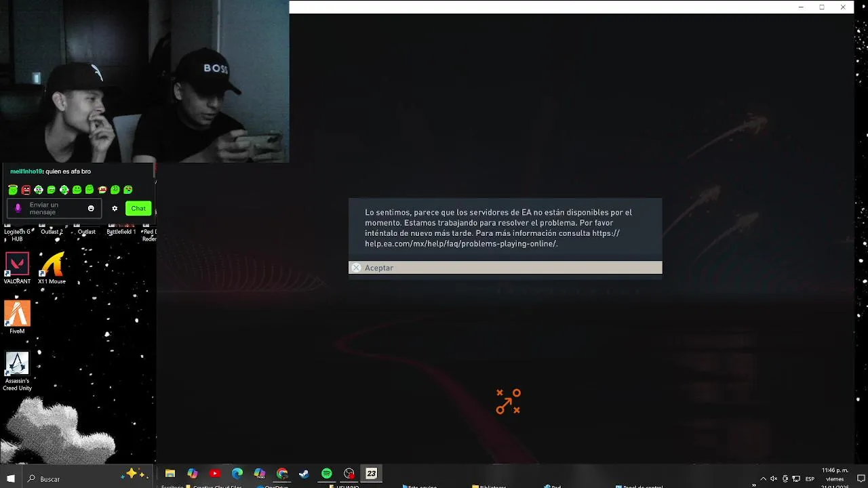
Task: Open the notification center icon
Action: [860, 479]
